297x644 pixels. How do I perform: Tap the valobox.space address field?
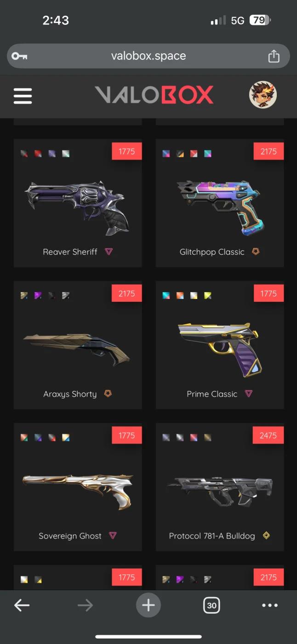coord(148,56)
